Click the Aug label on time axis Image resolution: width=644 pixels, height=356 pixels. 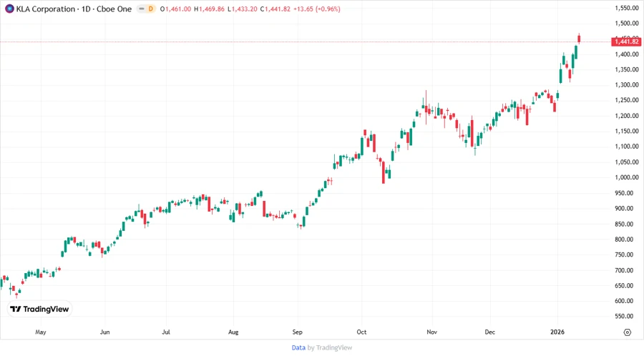point(233,332)
